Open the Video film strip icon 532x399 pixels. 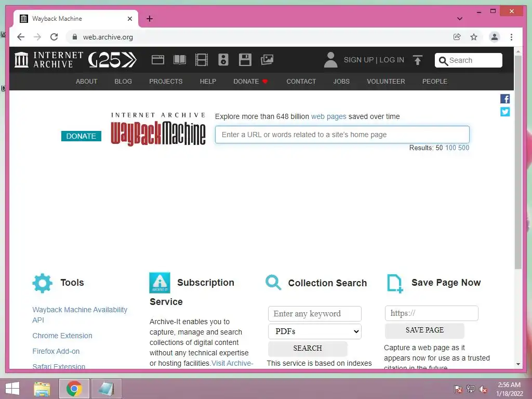[202, 60]
